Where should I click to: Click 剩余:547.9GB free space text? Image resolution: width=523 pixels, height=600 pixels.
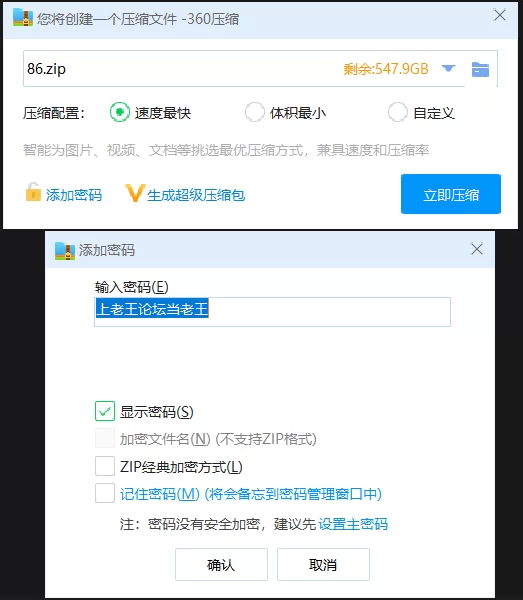coord(386,69)
